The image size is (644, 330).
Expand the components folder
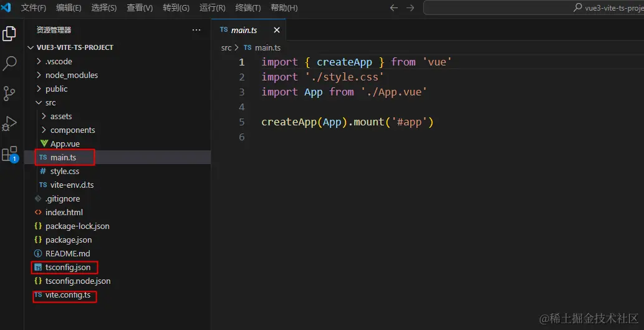coord(72,130)
